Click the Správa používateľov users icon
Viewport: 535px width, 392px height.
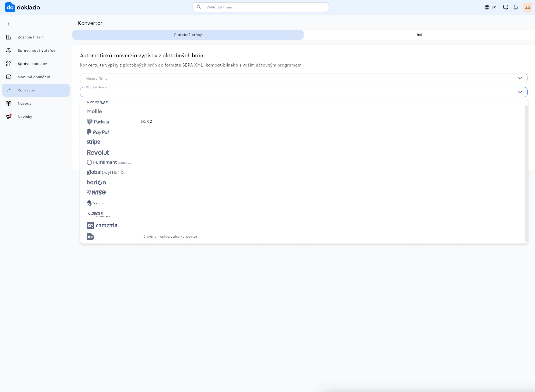8,51
